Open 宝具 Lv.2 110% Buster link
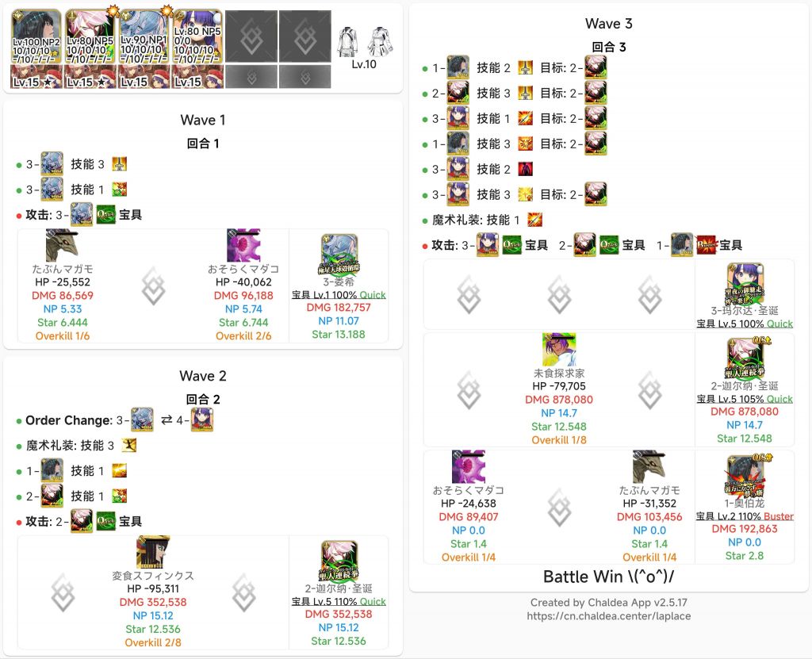 pos(745,516)
